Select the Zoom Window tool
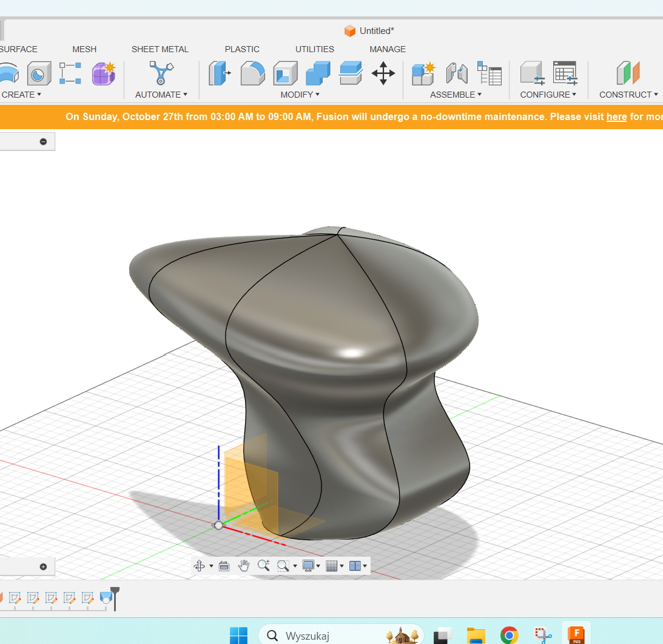The height and width of the screenshot is (644, 663). 283,565
